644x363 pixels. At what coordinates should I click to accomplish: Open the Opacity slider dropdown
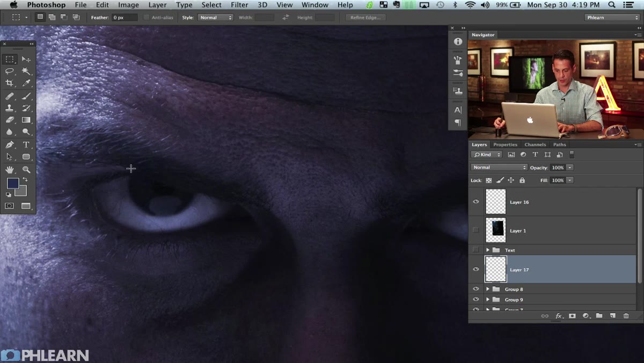[x=570, y=168]
